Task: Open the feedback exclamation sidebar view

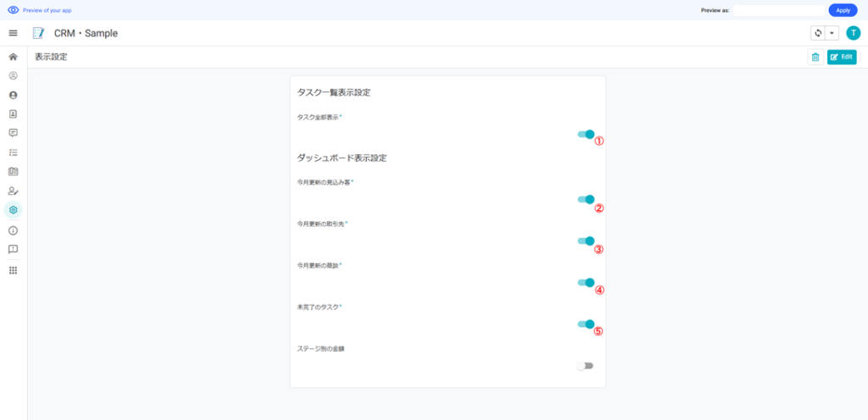Action: tap(14, 249)
